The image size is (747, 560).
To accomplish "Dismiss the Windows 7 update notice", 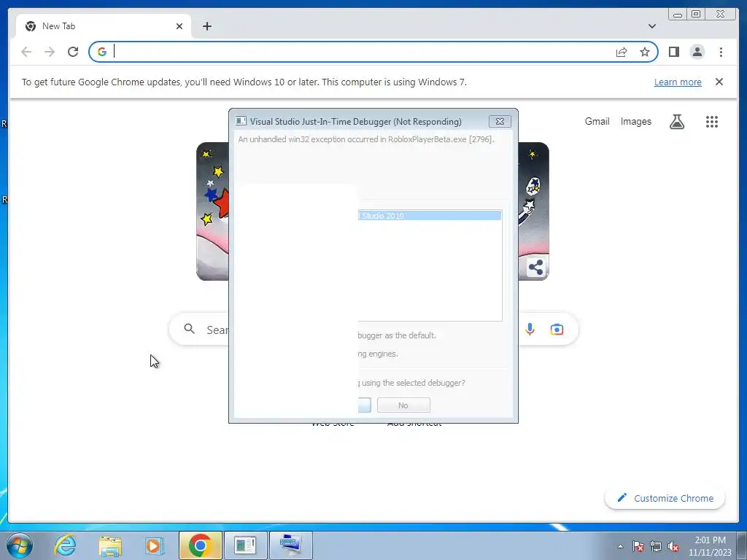I will pyautogui.click(x=719, y=82).
